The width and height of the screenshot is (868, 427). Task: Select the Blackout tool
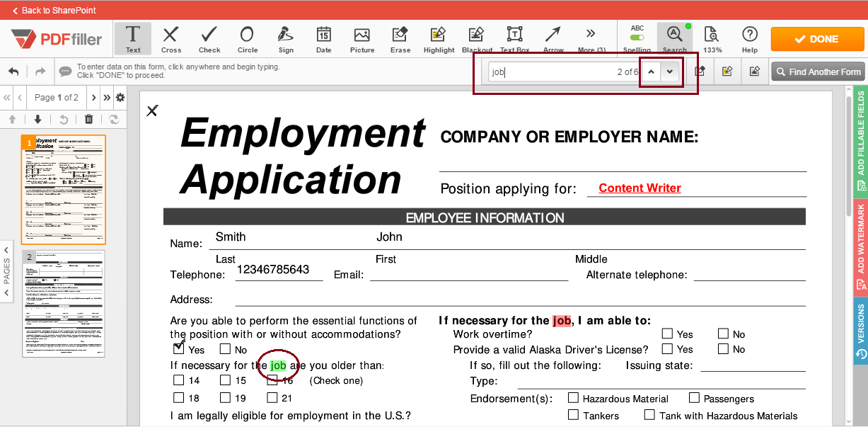(477, 39)
